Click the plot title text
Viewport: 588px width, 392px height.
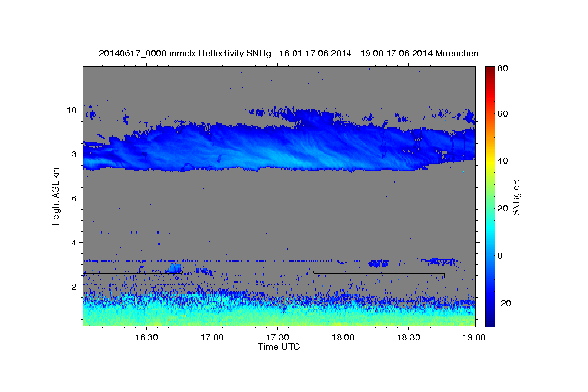coord(289,53)
